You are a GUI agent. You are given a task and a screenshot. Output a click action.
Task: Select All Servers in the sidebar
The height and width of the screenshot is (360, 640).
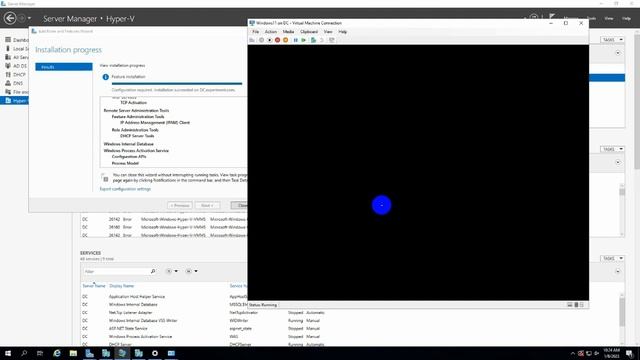pyautogui.click(x=16, y=57)
